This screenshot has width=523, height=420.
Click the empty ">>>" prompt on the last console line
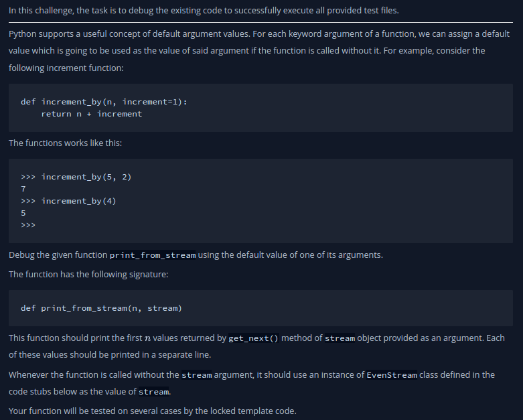[27, 225]
